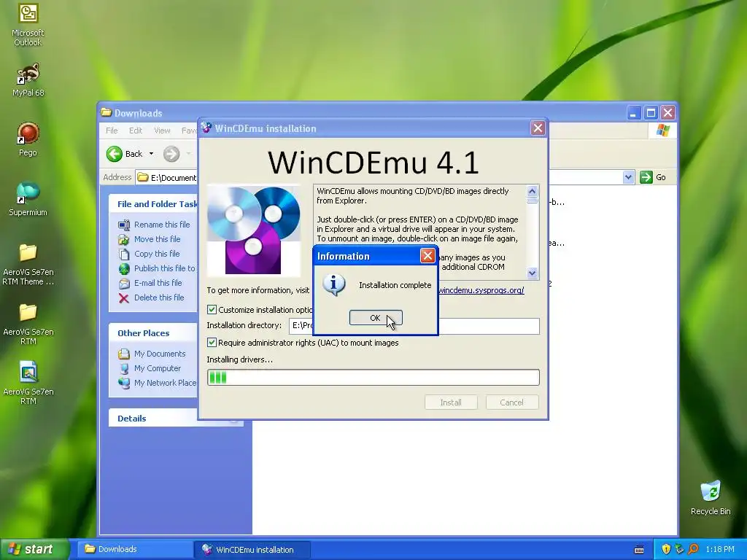
Task: Click the installer's green progress bar
Action: pyautogui.click(x=373, y=377)
